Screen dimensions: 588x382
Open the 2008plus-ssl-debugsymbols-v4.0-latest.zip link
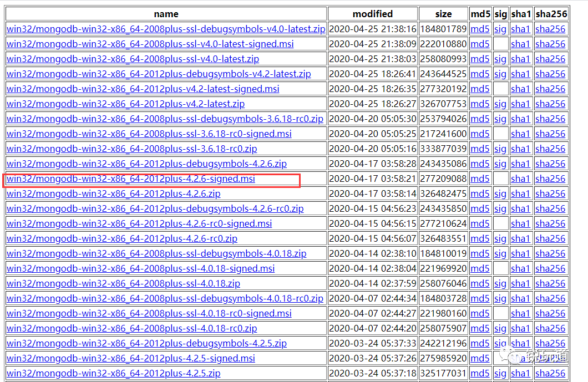coord(166,29)
